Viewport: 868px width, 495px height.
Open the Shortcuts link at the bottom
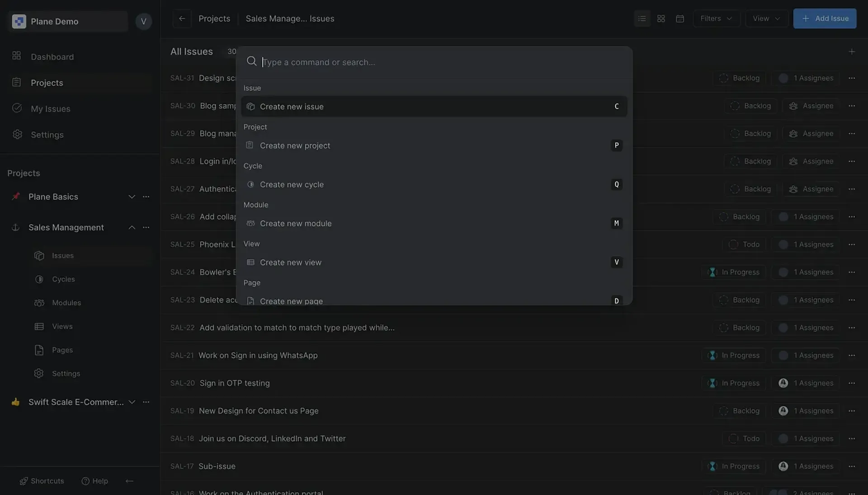point(42,481)
